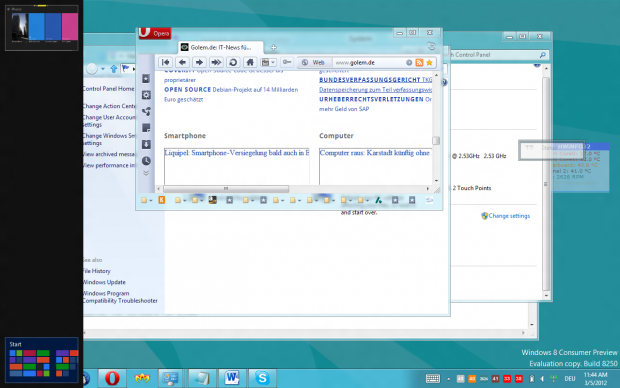620x388 pixels.
Task: Click the green A bookmark in bookmarks bar
Action: pos(378,200)
